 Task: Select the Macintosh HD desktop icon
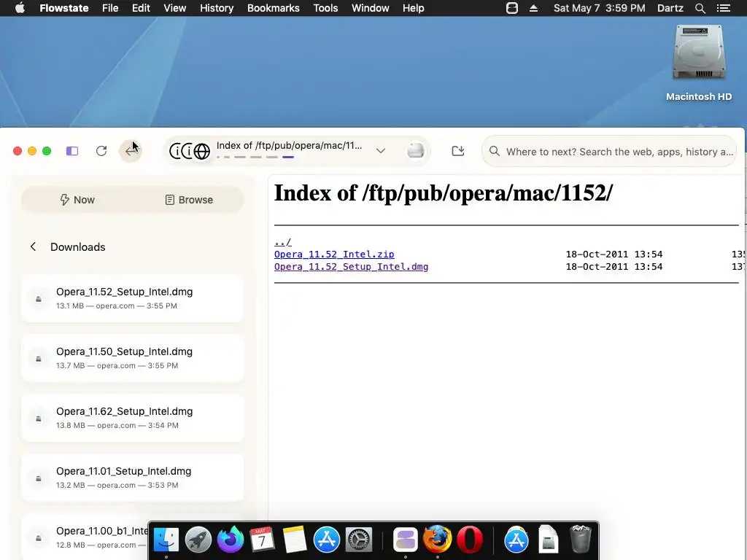point(699,63)
